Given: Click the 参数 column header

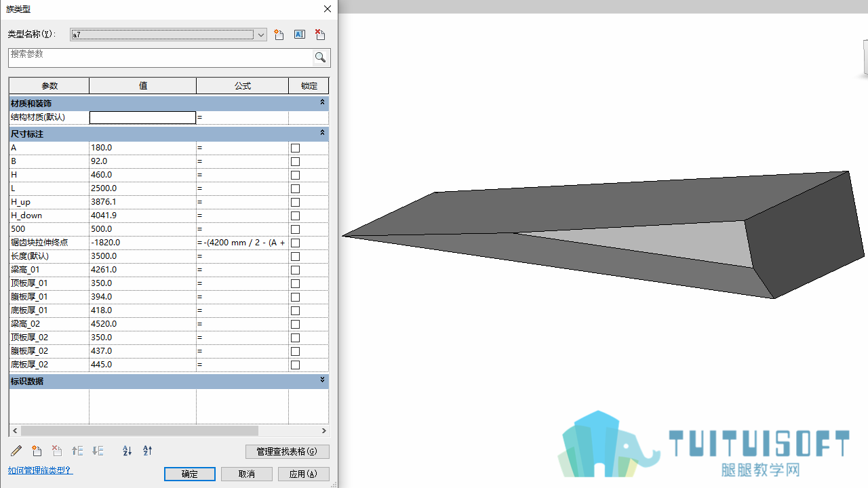Looking at the screenshot, I should 50,85.
